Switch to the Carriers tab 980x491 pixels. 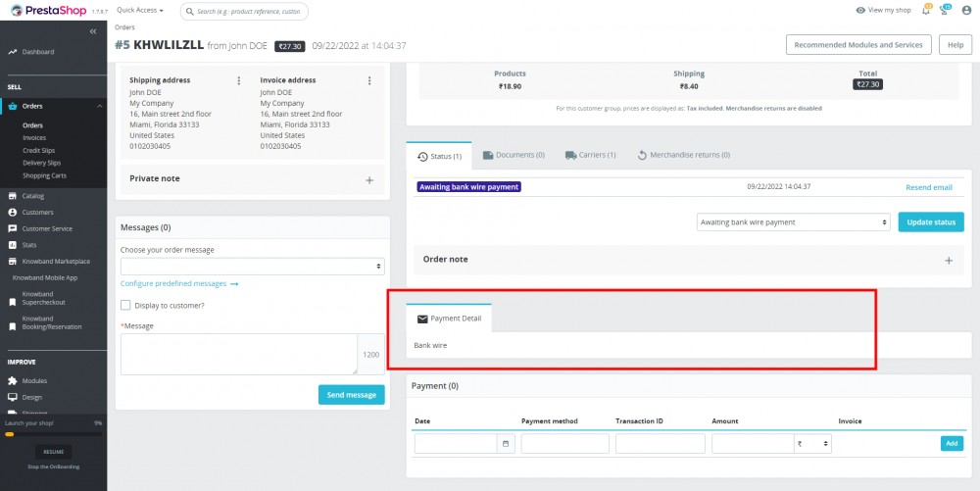[x=590, y=155]
